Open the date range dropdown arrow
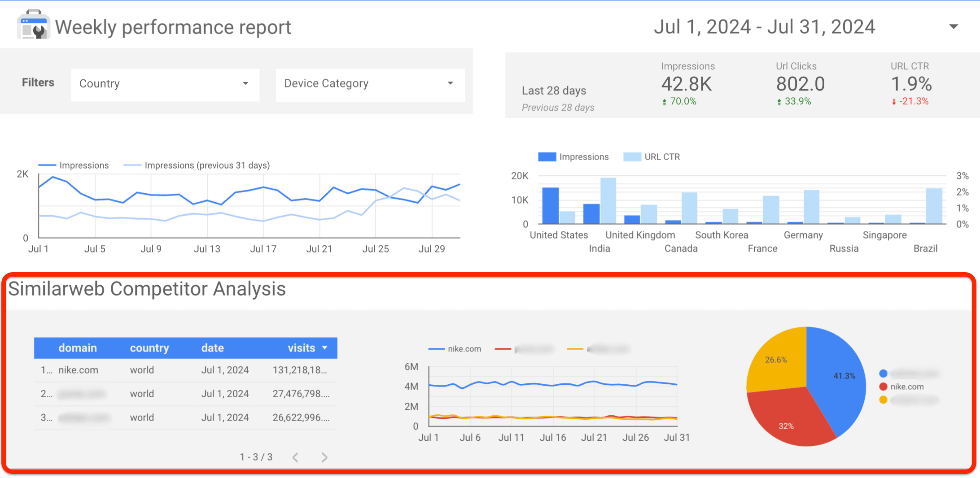This screenshot has width=980, height=478. coord(954,26)
